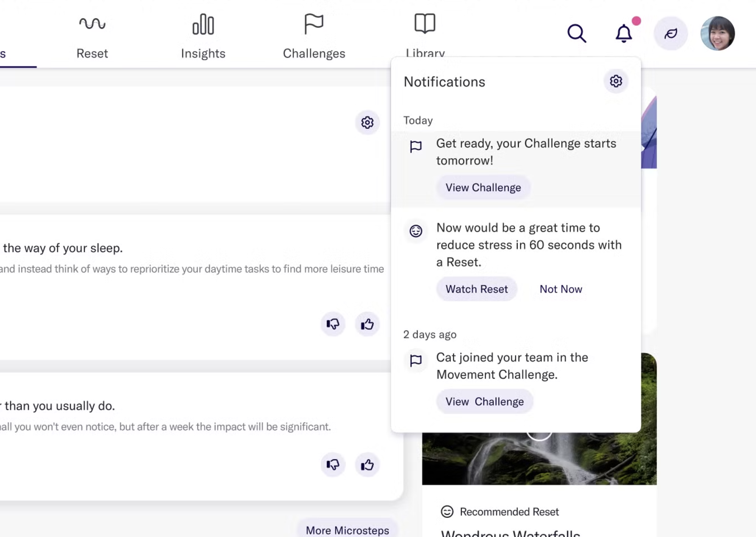This screenshot has height=537, width=756.
Task: Open the waterfall video thumbnail
Action: [x=539, y=459]
